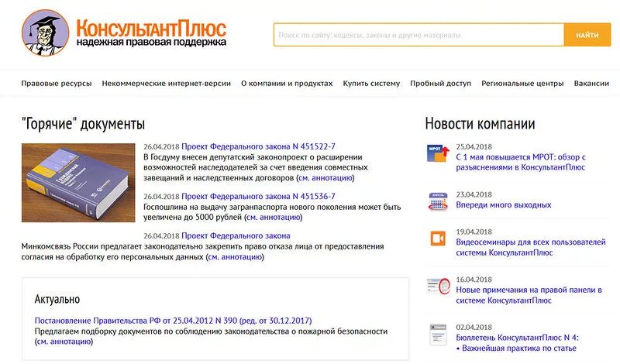620x364 pixels.
Task: Click the 25.04.2018 news date
Action: click(x=474, y=146)
